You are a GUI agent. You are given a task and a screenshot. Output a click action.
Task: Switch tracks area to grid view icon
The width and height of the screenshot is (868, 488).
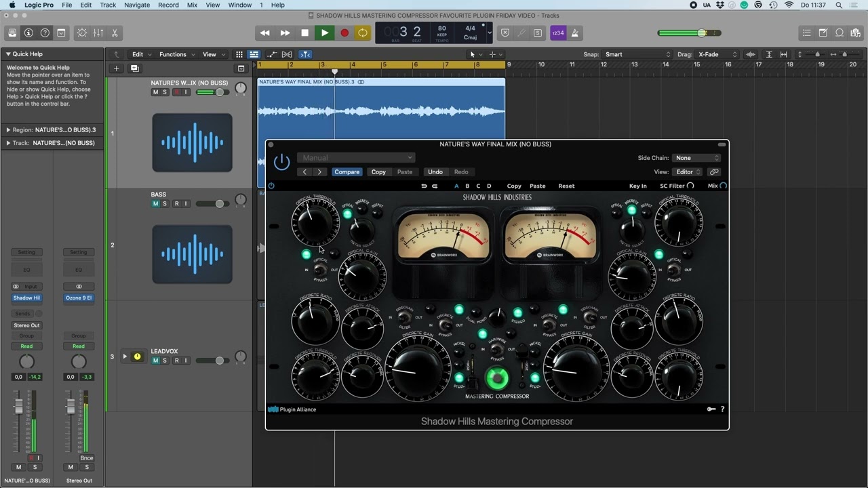click(x=239, y=54)
